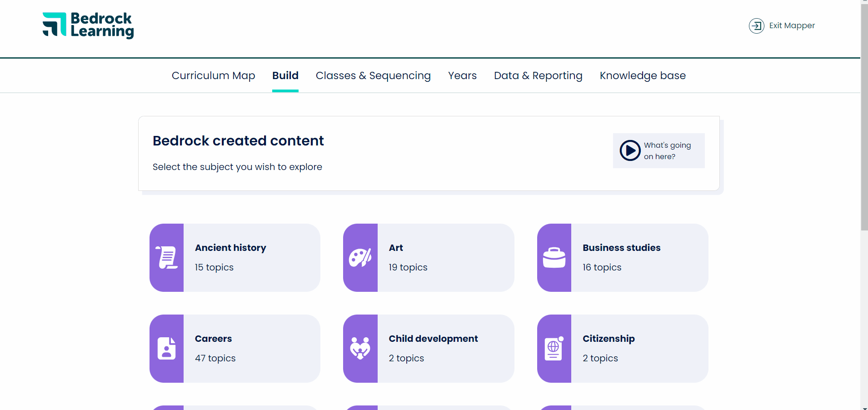This screenshot has height=410, width=868.
Task: Open the Citizenship subject title
Action: coord(609,339)
